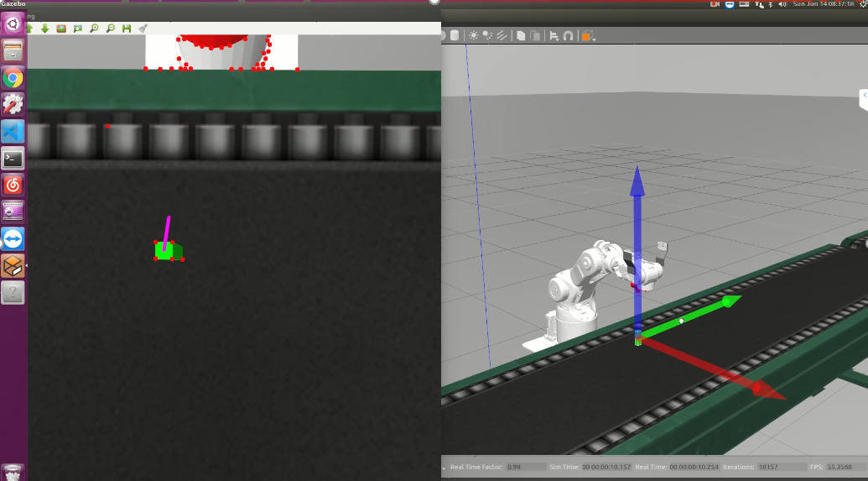Open the sound volume indicator
868x481 pixels.
pyautogui.click(x=782, y=4)
